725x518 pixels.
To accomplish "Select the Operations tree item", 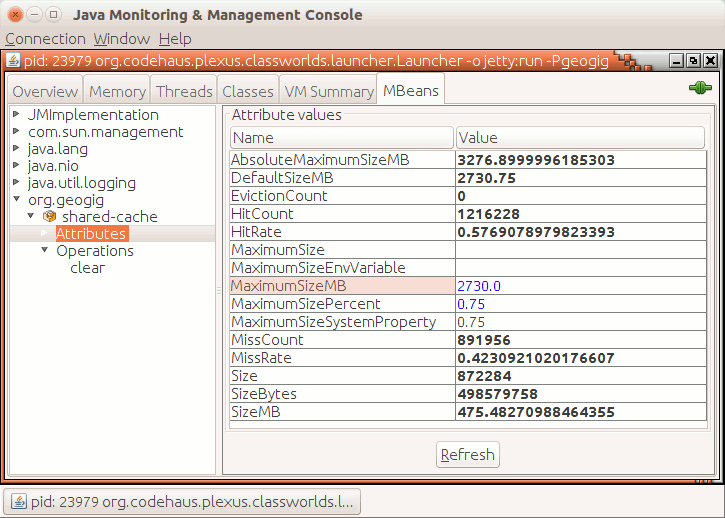I will 95,251.
